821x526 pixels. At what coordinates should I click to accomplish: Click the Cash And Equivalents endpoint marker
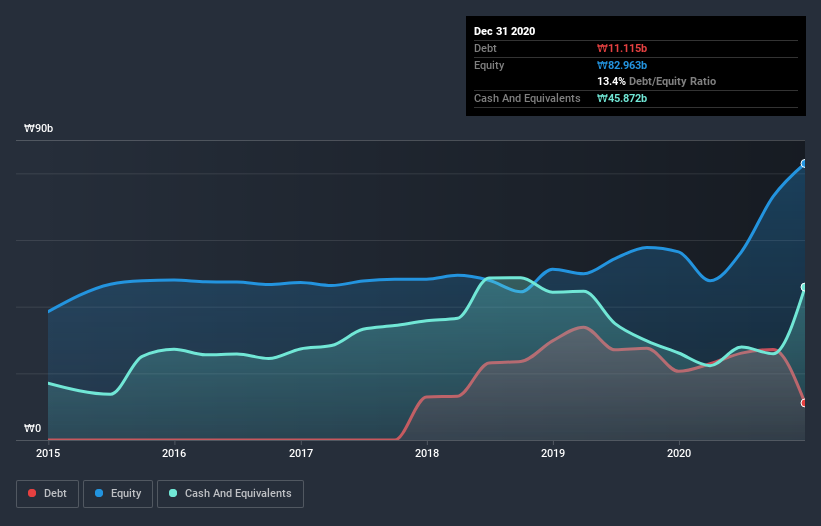coord(804,287)
